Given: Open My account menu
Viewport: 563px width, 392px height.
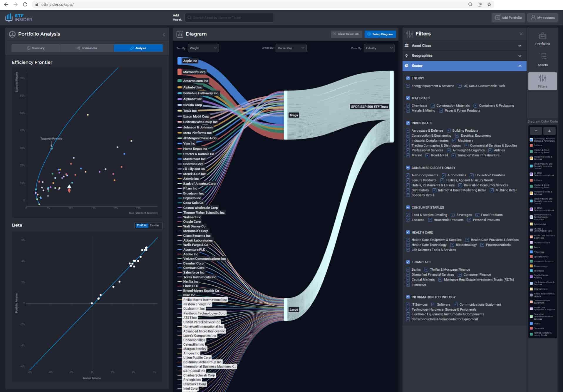Looking at the screenshot, I should [x=543, y=18].
